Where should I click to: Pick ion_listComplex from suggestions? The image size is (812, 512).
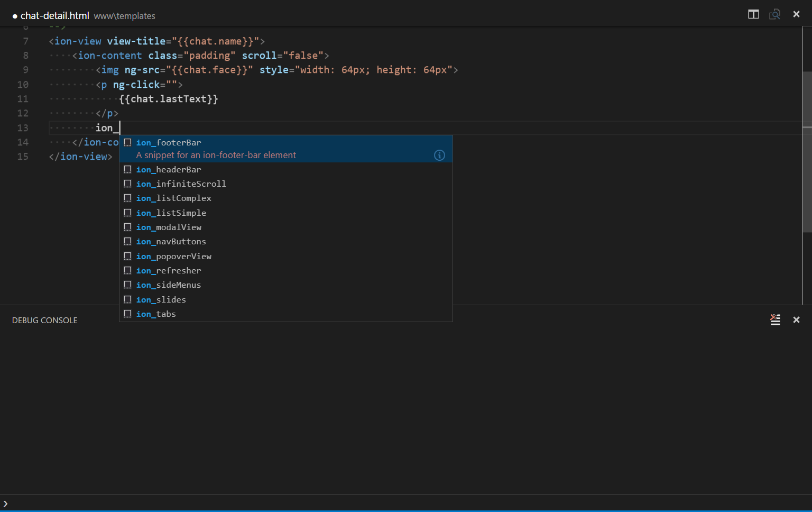[x=173, y=198]
